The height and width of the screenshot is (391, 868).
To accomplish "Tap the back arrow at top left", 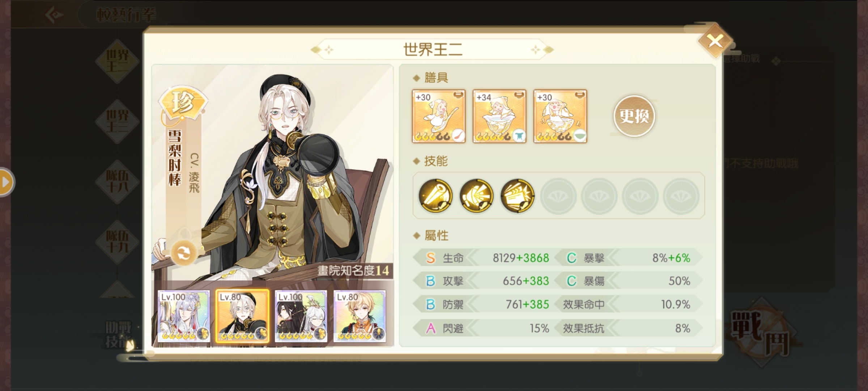I will [x=55, y=15].
